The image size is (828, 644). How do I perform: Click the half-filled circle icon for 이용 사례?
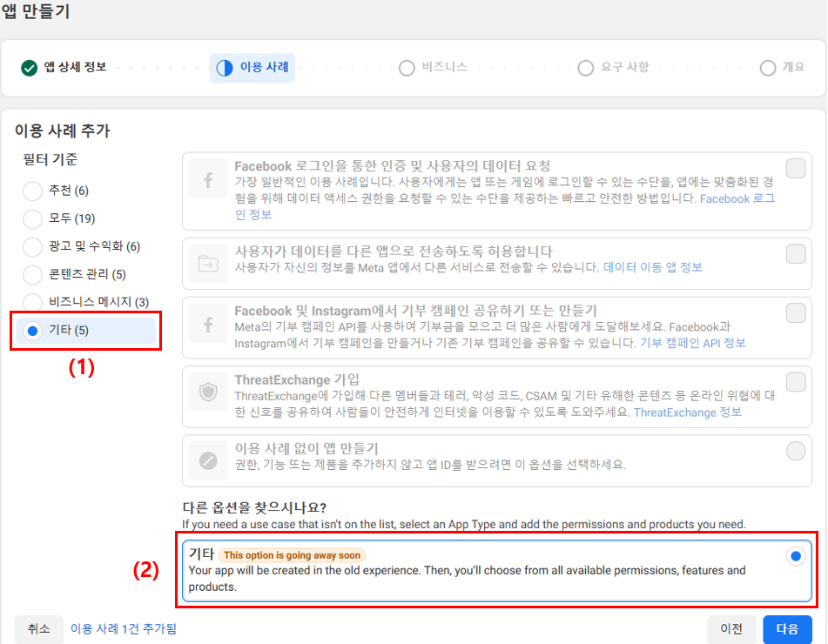pos(225,68)
